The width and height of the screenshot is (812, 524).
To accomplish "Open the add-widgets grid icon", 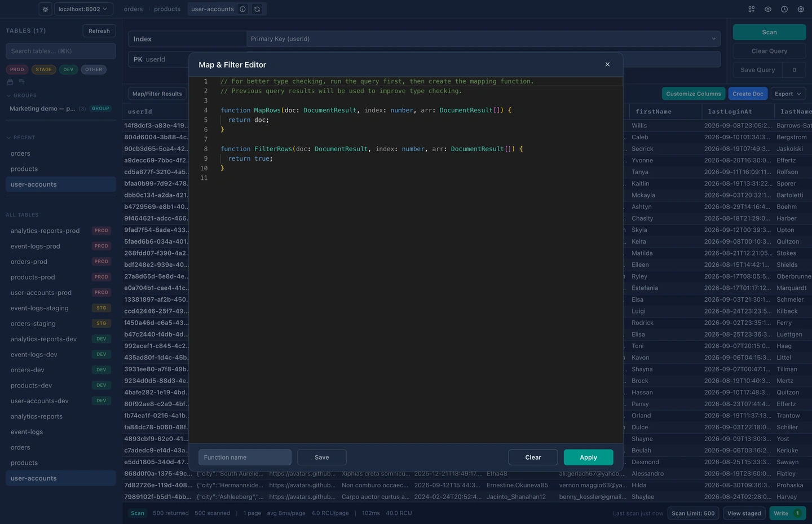I will pyautogui.click(x=752, y=9).
